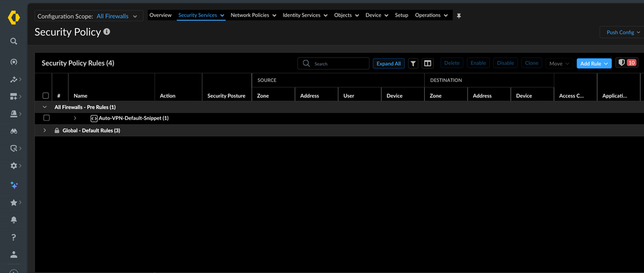Click the Name column header

(x=81, y=96)
